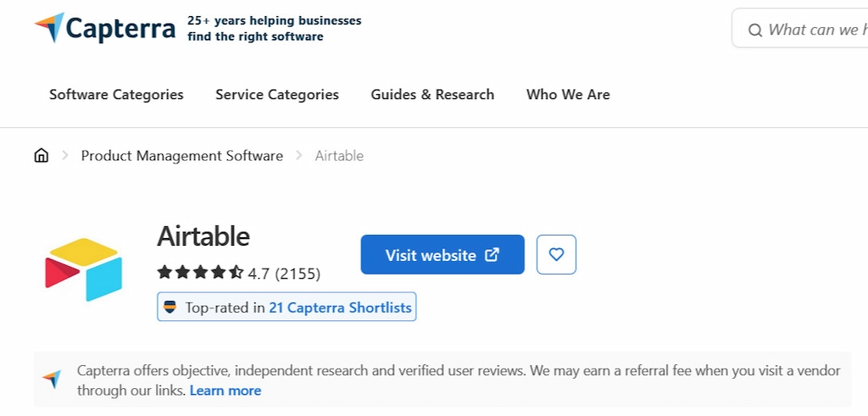The height and width of the screenshot is (416, 868).
Task: Open the Service Categories menu
Action: click(x=277, y=95)
